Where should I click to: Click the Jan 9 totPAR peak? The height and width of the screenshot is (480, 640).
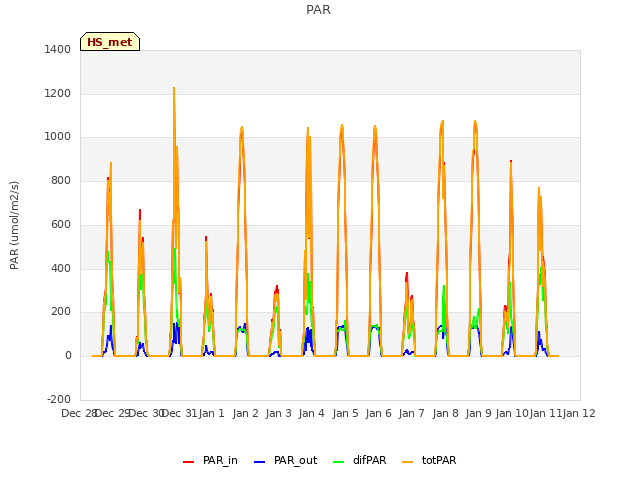click(475, 122)
